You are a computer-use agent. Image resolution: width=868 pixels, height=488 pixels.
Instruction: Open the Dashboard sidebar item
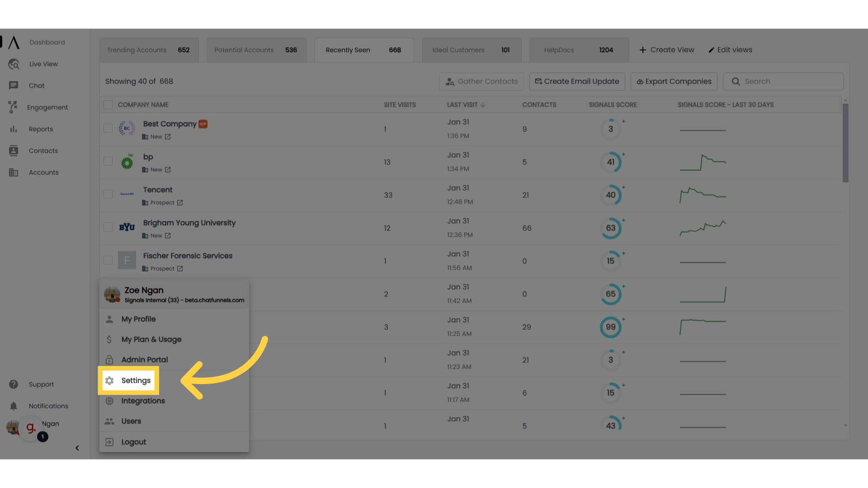[x=47, y=42]
